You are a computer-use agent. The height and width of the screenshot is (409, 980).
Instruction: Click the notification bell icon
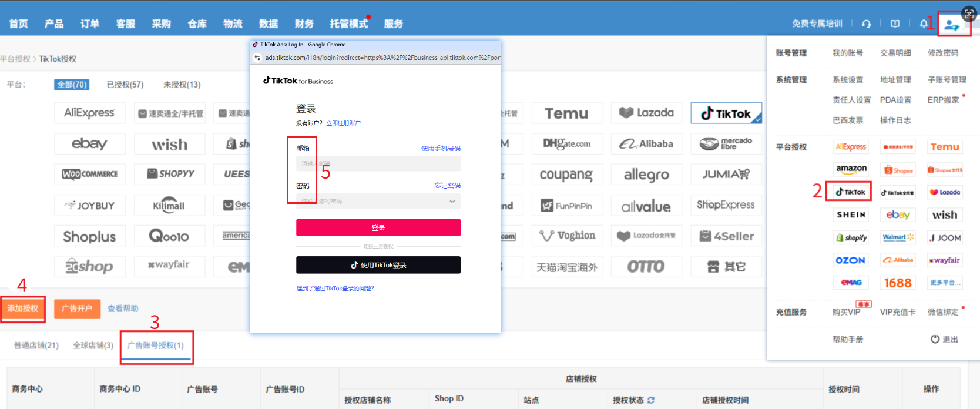point(924,24)
